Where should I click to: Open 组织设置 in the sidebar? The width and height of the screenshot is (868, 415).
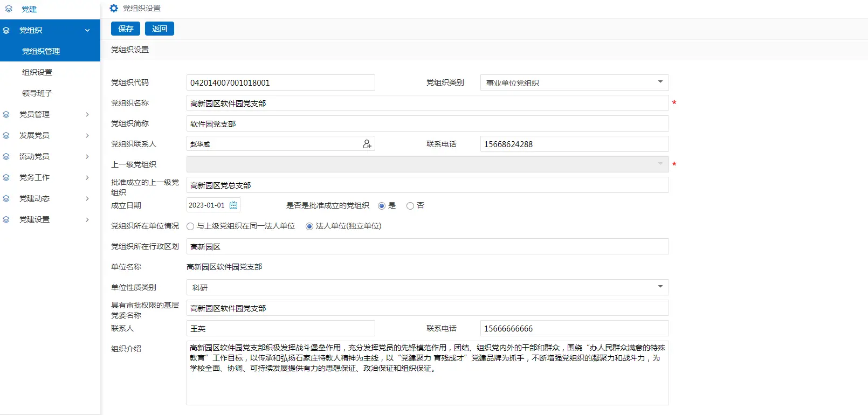coord(37,72)
